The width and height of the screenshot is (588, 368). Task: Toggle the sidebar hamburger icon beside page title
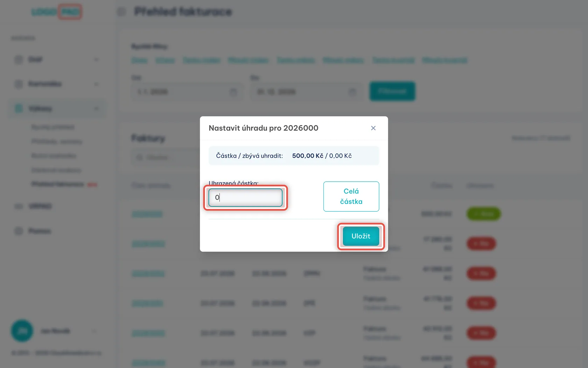[x=121, y=12]
